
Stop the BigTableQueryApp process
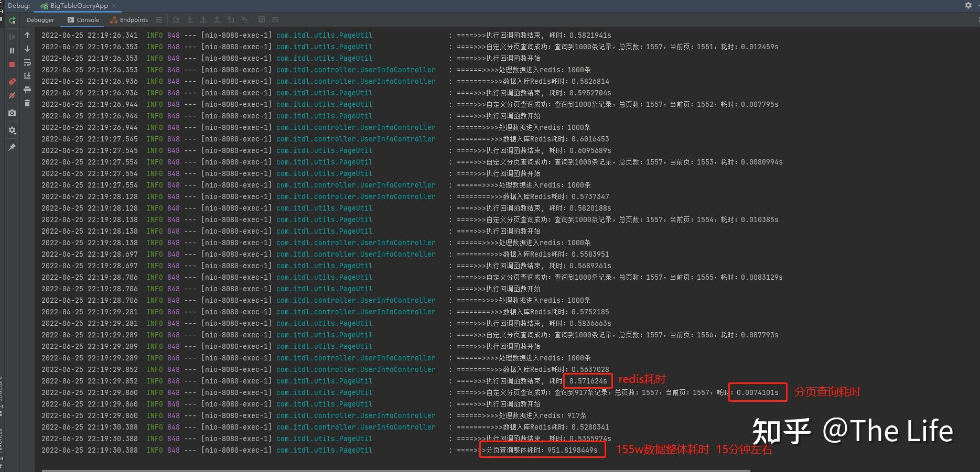pos(12,64)
